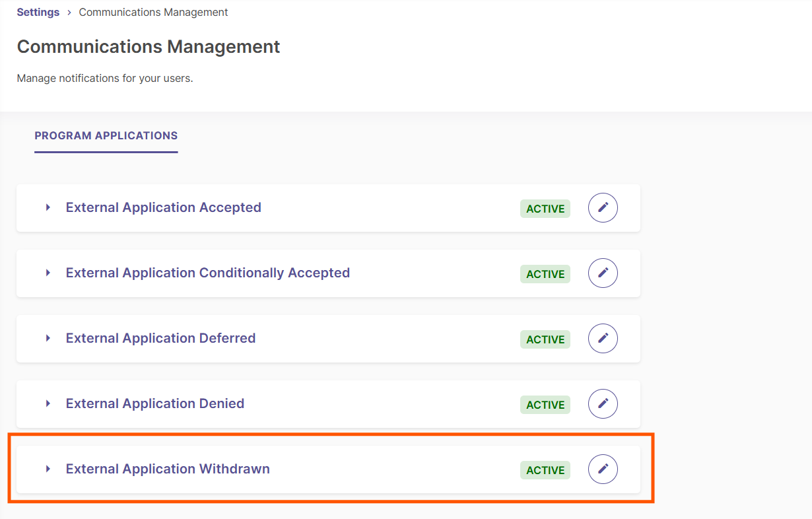This screenshot has height=519, width=812.
Task: Expand External Application Conditionally Accepted row
Action: pos(48,273)
